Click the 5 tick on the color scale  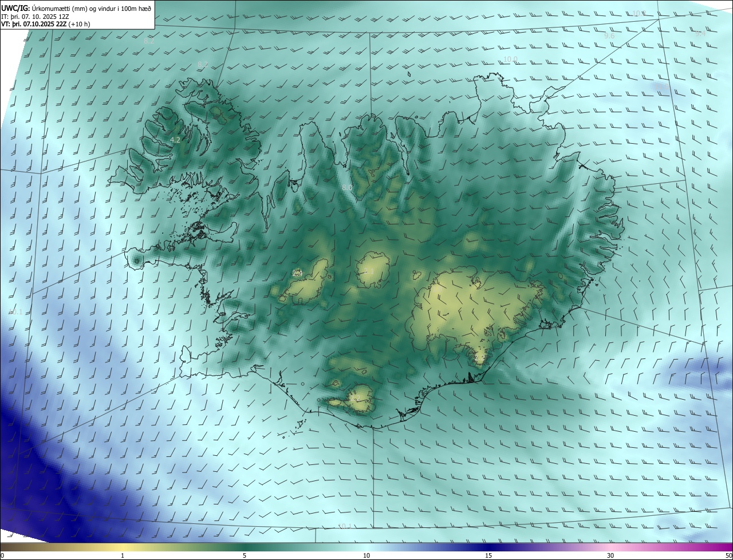point(245,556)
